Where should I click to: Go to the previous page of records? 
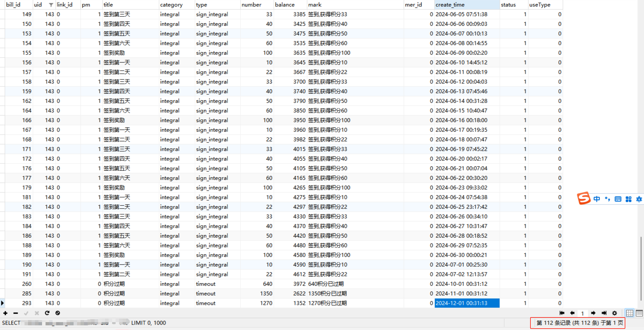click(x=572, y=313)
